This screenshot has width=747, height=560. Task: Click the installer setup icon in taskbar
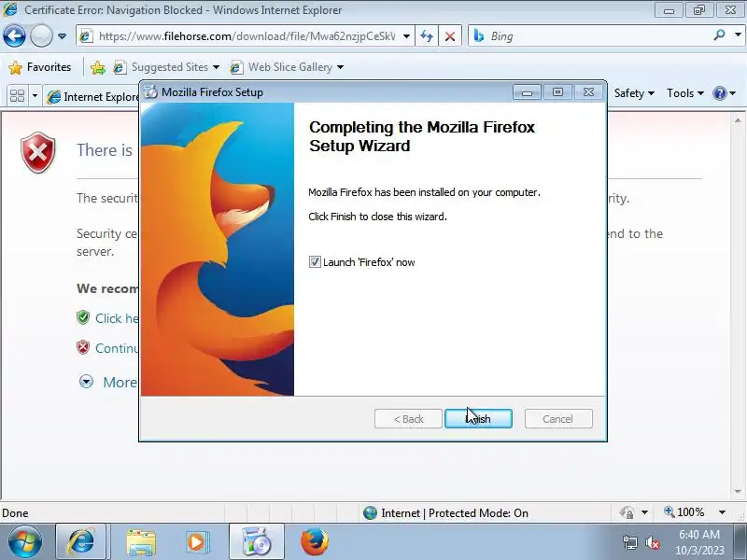click(257, 542)
